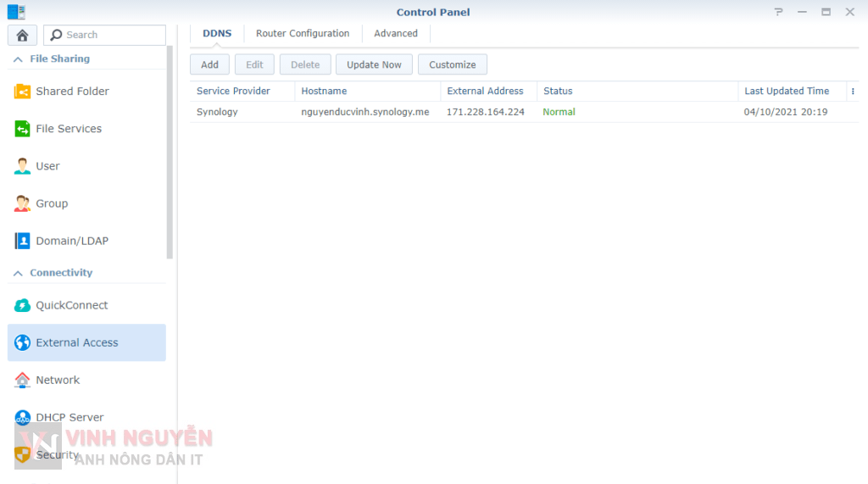Switch to the Advanced tab

click(396, 34)
